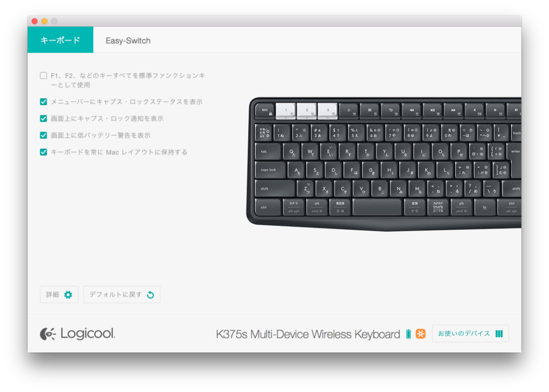Select Easy-Switch key 3 on keyboard
This screenshot has width=549, height=392.
pyautogui.click(x=328, y=111)
